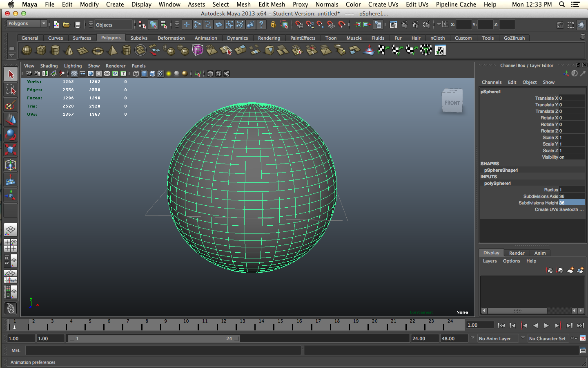Play the animation forward
Screen dimensions: 588x368
546,325
